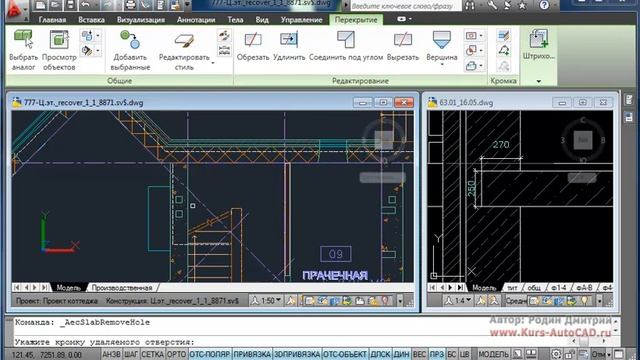Click the ВЕС lineweight button
Screen dimensions: 640x360
coord(420,354)
